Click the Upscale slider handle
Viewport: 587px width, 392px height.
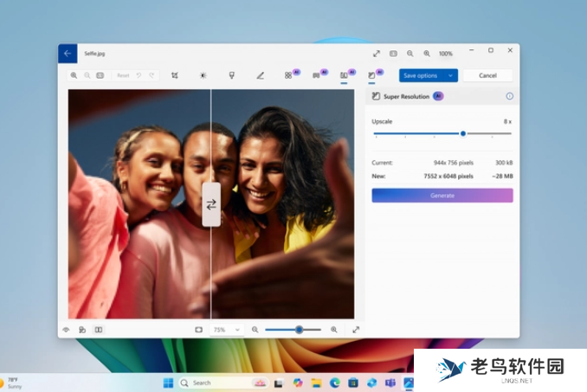(463, 133)
